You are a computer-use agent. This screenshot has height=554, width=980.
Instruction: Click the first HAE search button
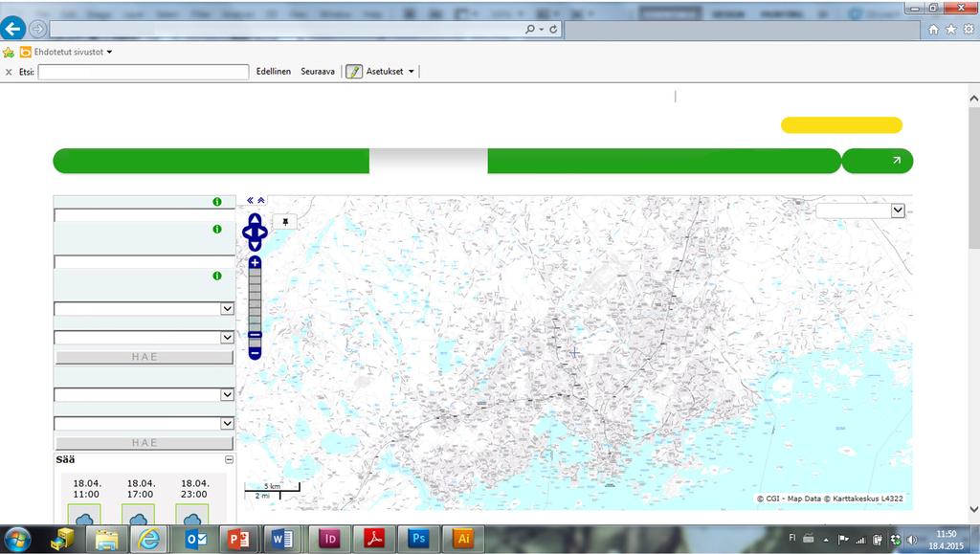click(x=145, y=357)
